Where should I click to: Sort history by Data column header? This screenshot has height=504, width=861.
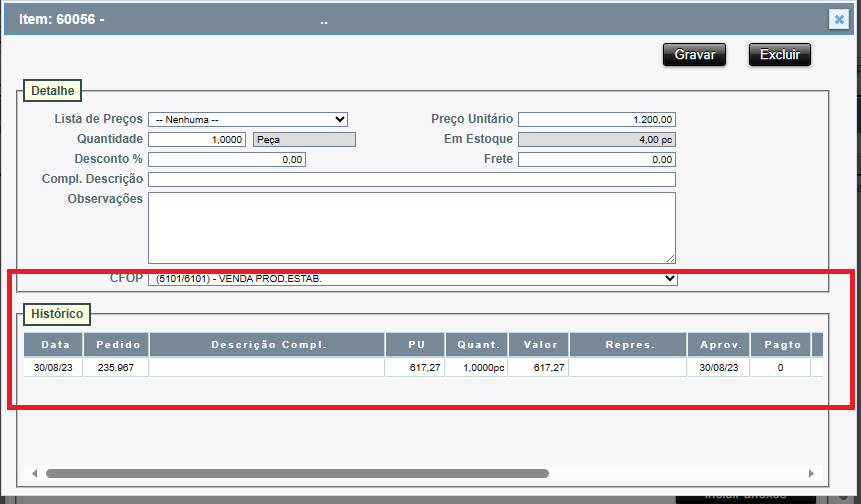(x=55, y=344)
